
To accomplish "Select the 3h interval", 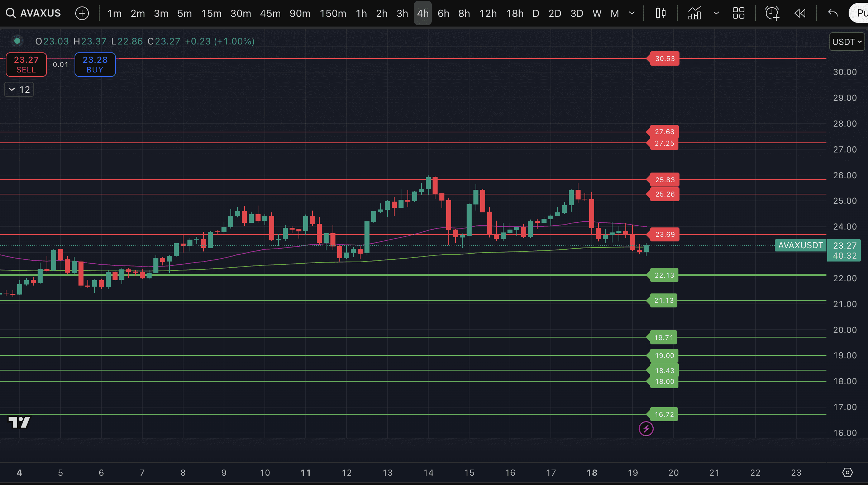I will pos(402,13).
